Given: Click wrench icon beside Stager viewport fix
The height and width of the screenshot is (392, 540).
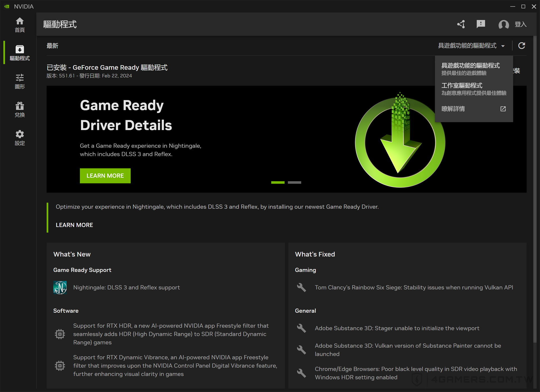Looking at the screenshot, I should click(x=301, y=328).
